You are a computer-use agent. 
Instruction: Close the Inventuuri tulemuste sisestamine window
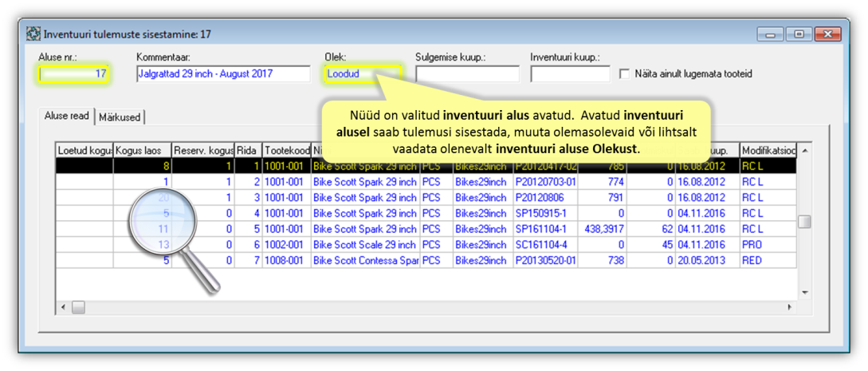828,34
